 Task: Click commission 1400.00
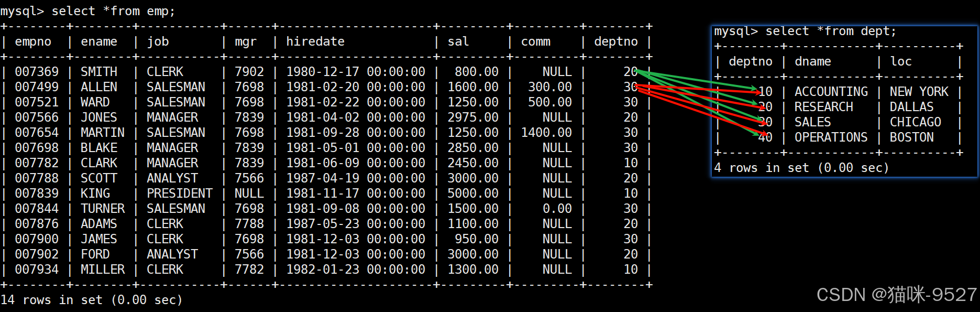(x=546, y=132)
